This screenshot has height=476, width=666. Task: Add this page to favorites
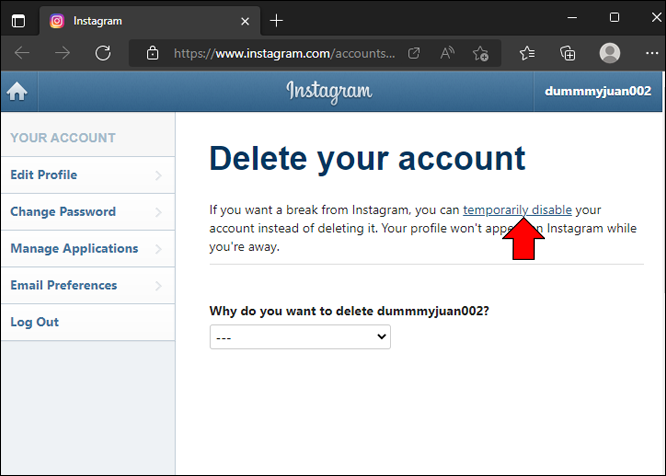tap(480, 54)
